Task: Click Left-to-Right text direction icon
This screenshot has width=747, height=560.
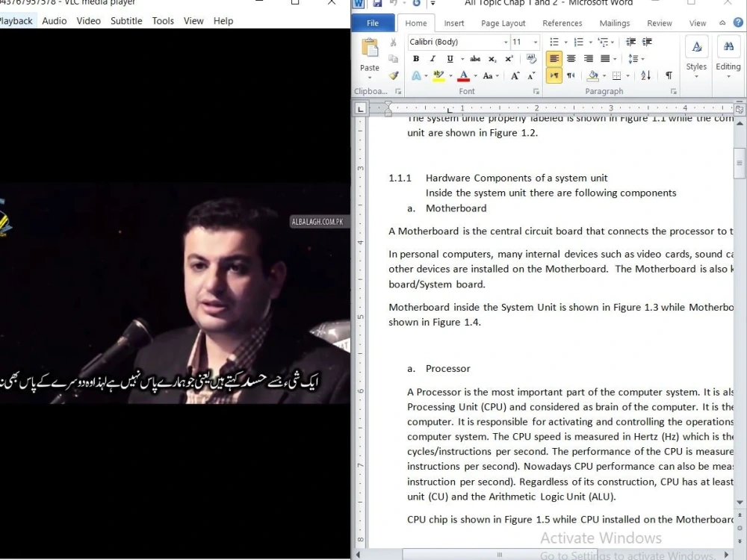Action: coord(554,75)
